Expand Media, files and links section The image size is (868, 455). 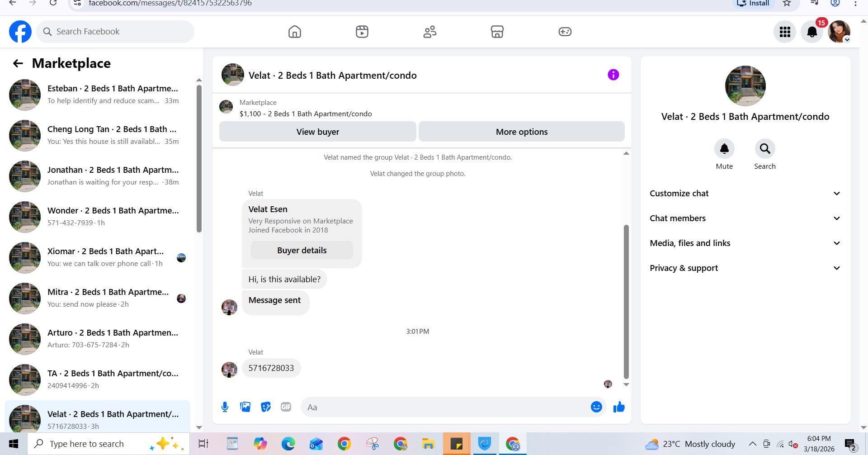click(x=745, y=243)
